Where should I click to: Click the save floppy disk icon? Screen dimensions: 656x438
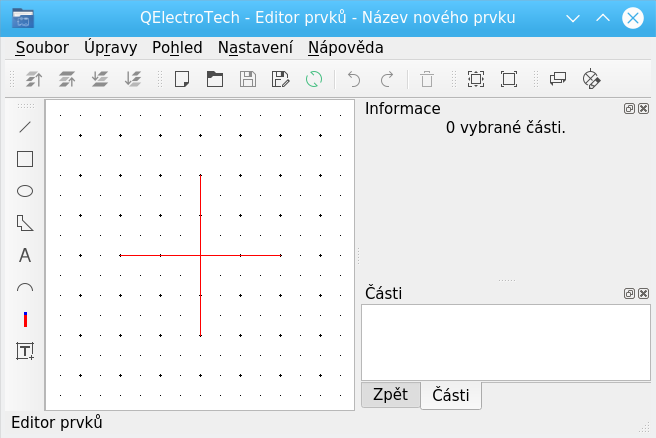[248, 79]
